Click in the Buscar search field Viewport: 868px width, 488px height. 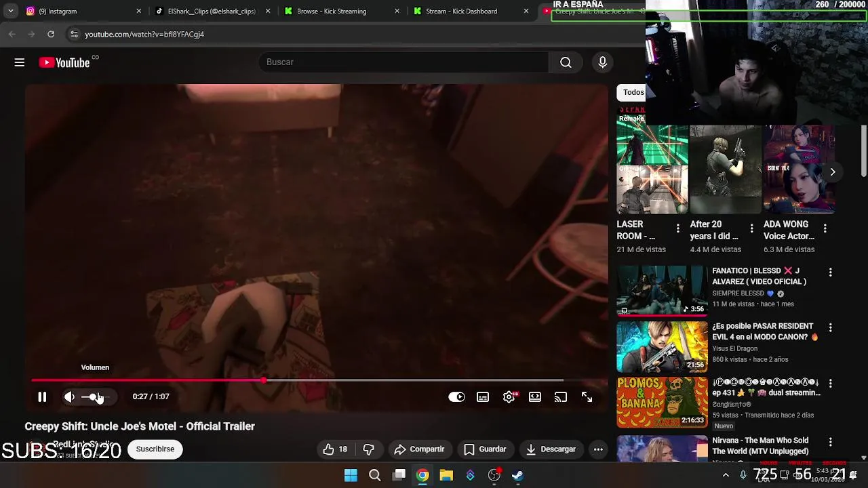(x=403, y=62)
